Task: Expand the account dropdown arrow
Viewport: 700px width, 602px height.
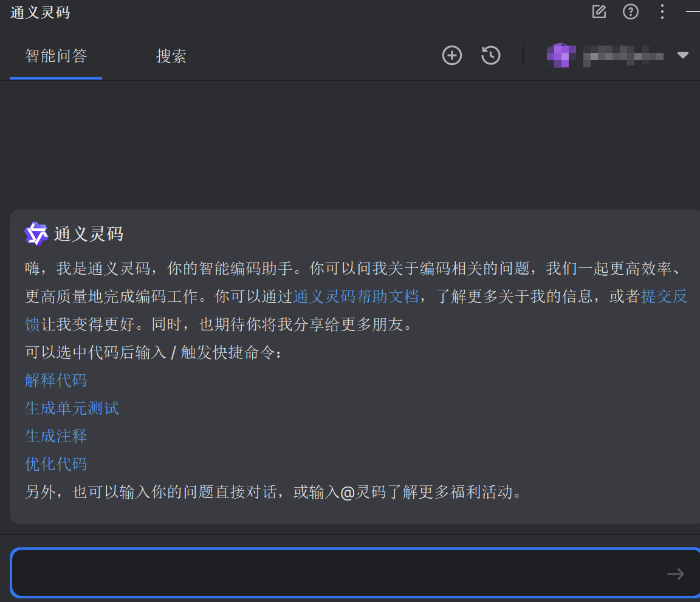Action: 682,55
